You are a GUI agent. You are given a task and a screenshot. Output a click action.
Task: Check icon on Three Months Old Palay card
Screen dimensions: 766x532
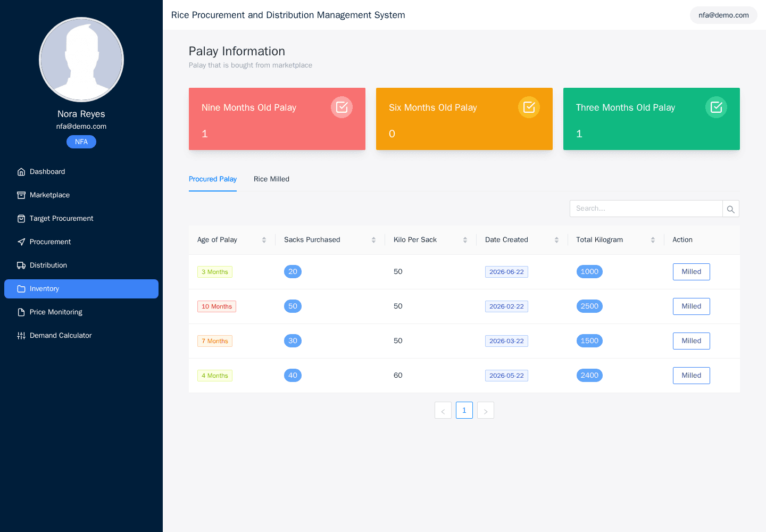click(716, 107)
